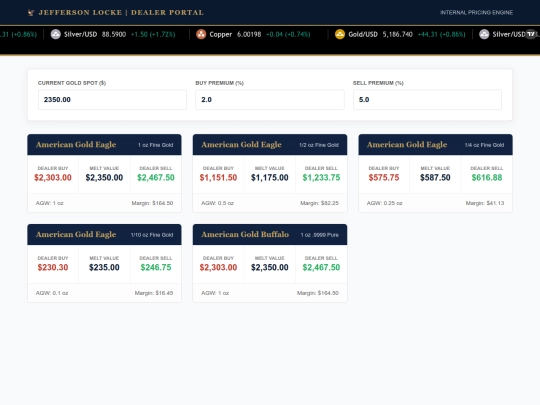Click AGW: 0.1 oz text

[x=52, y=293]
